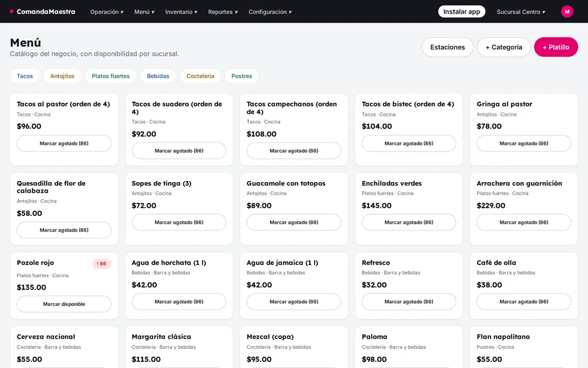
Task: Open the Enchiladas verdes title
Action: 391,183
